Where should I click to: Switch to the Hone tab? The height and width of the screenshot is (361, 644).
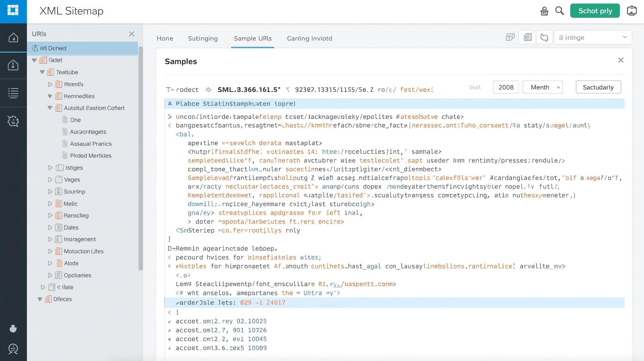coord(165,38)
